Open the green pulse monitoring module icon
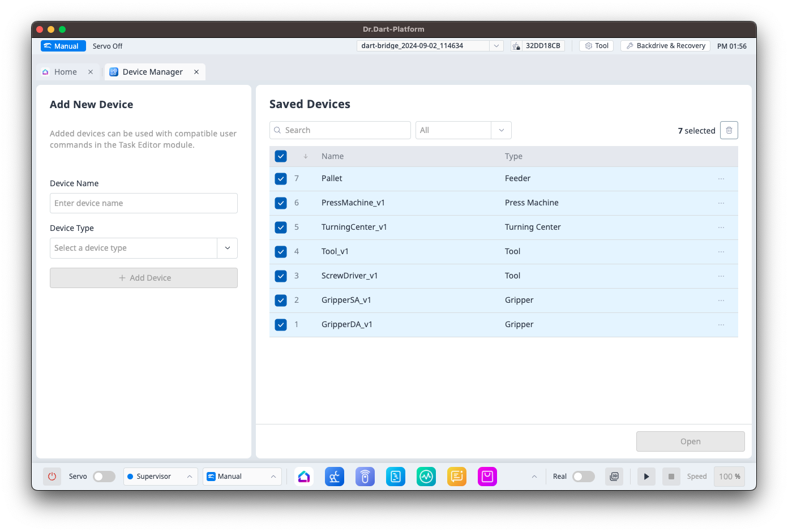The width and height of the screenshot is (788, 532). pyautogui.click(x=426, y=477)
